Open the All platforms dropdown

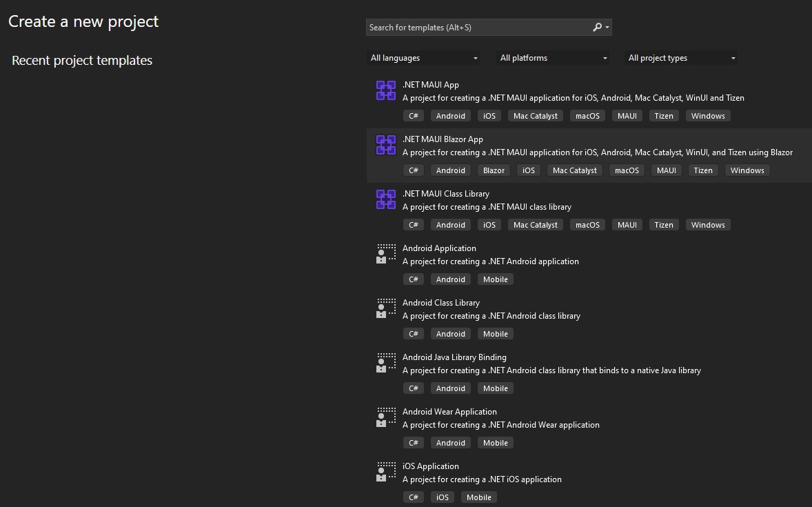point(554,58)
